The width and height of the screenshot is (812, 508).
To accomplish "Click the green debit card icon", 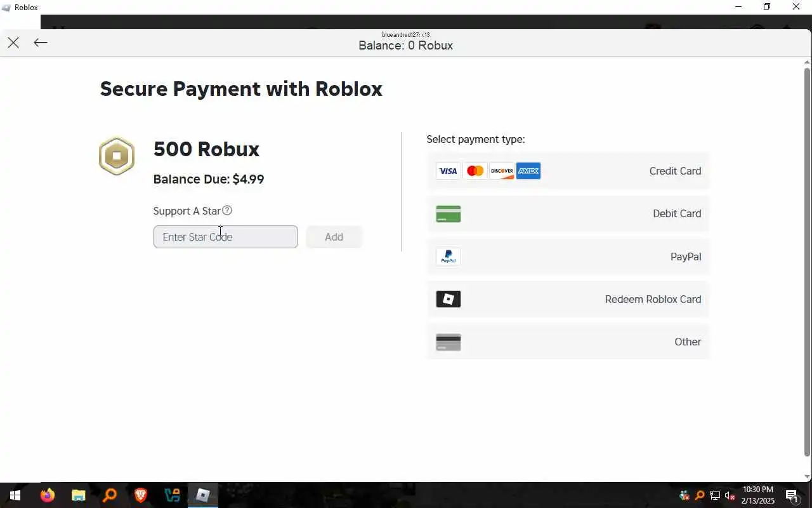I will pyautogui.click(x=449, y=214).
